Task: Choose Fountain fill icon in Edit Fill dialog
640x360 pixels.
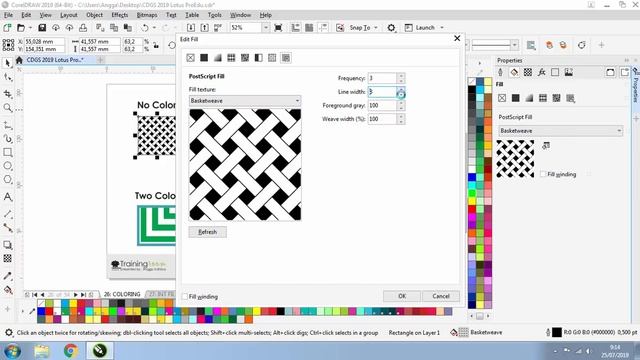Action: point(218,58)
